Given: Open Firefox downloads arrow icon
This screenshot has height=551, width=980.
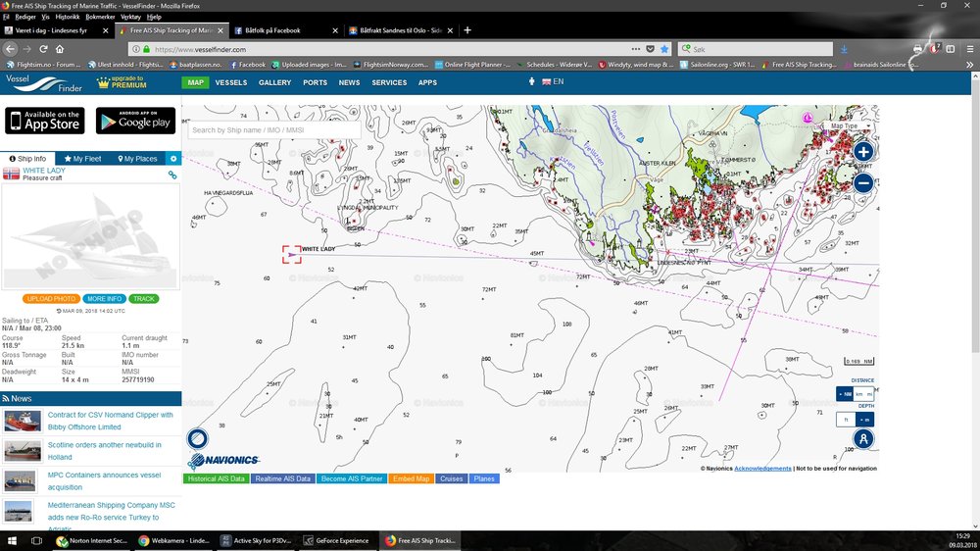Looking at the screenshot, I should (x=844, y=49).
